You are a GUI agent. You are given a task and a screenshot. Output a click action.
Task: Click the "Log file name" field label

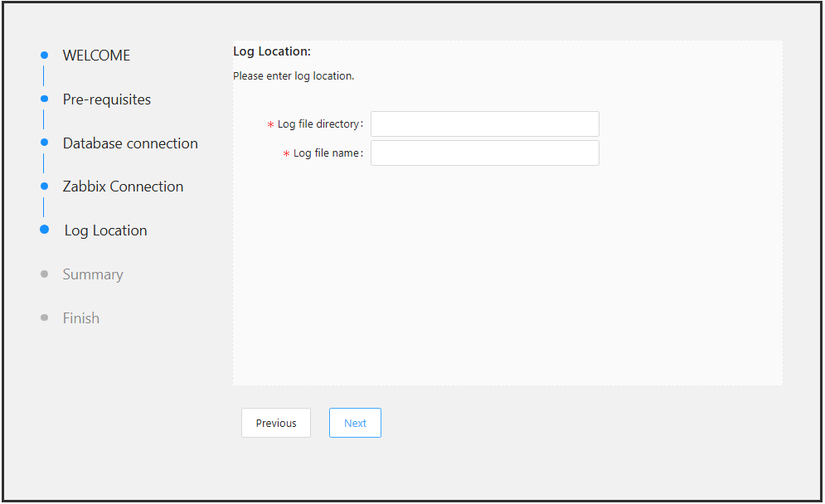click(327, 153)
